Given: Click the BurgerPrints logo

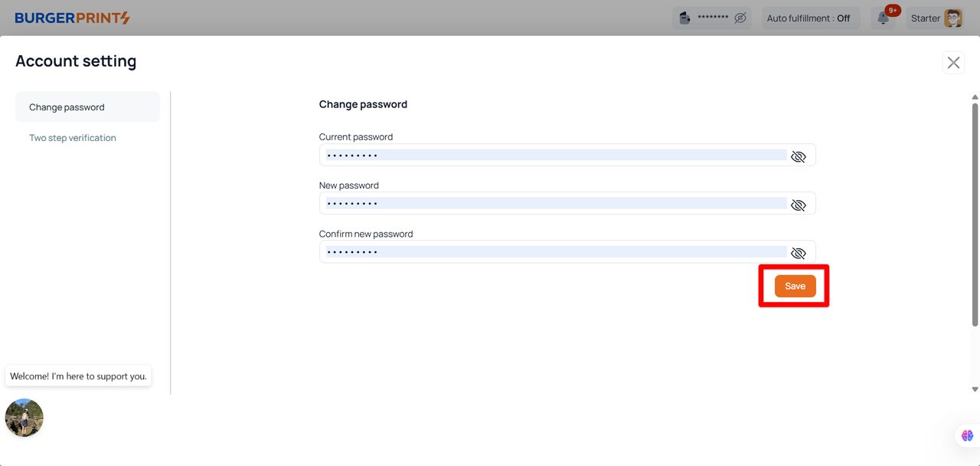Looking at the screenshot, I should point(73,18).
